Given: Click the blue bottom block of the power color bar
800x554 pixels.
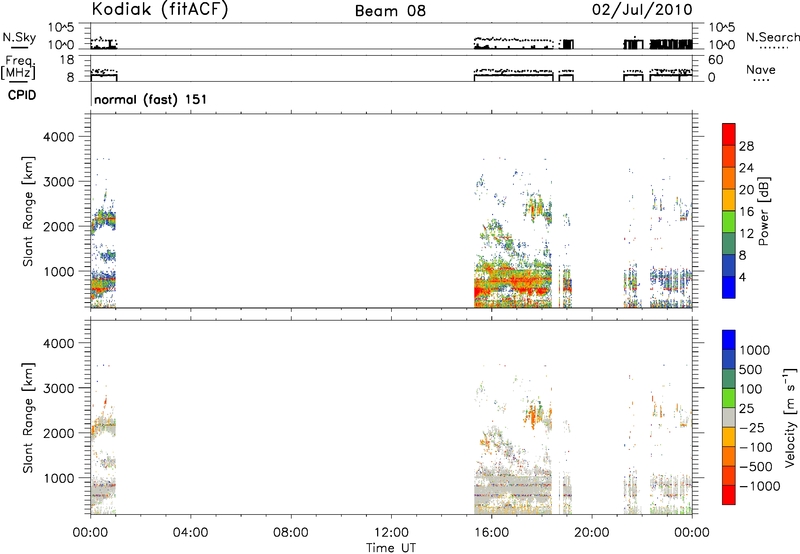Looking at the screenshot, I should [x=729, y=287].
